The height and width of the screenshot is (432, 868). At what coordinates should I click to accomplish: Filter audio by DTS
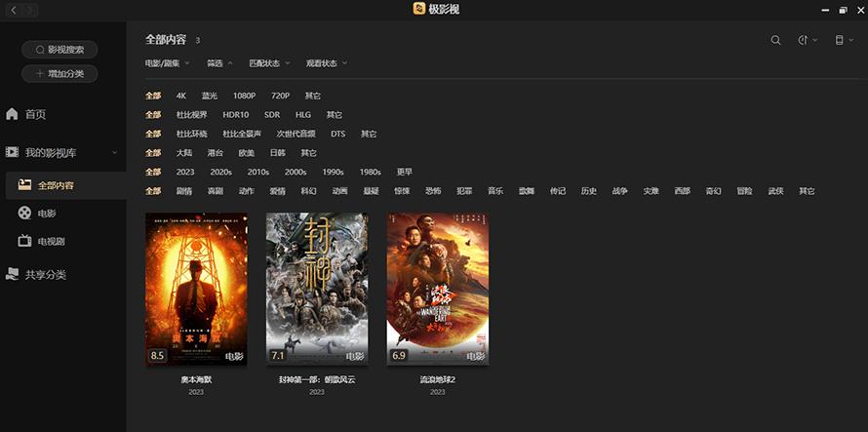pos(337,134)
